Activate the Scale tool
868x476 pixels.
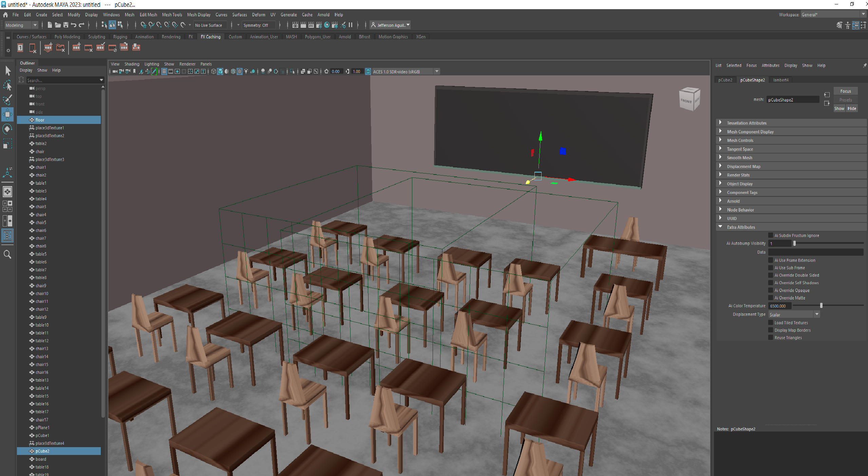coord(7,144)
